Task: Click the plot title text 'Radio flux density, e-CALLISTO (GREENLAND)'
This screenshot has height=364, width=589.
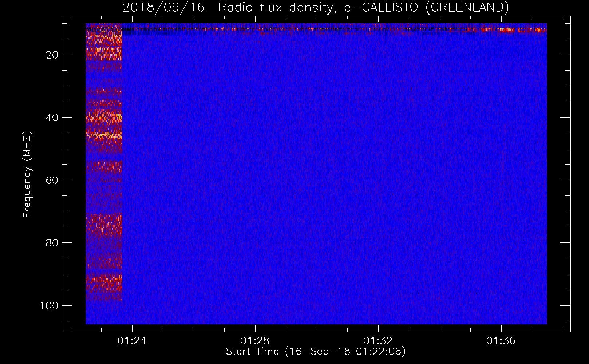Action: pos(363,8)
